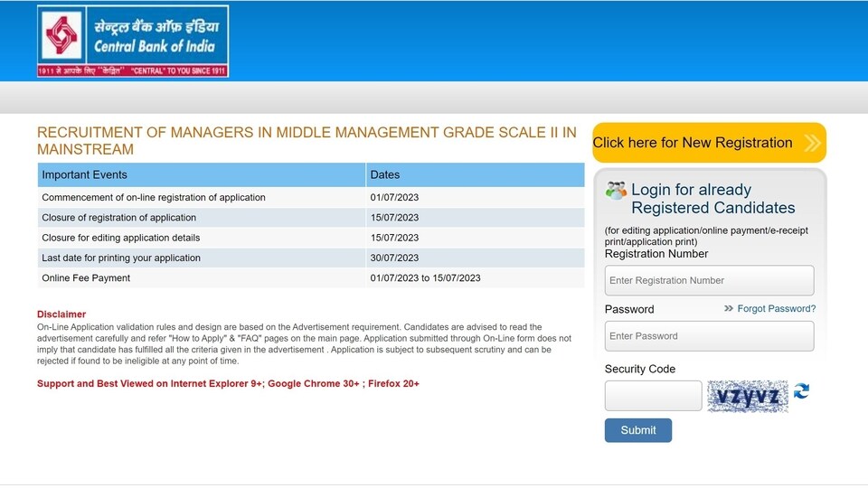Focus the Enter Password field
Image resolution: width=868 pixels, height=488 pixels.
(x=709, y=336)
